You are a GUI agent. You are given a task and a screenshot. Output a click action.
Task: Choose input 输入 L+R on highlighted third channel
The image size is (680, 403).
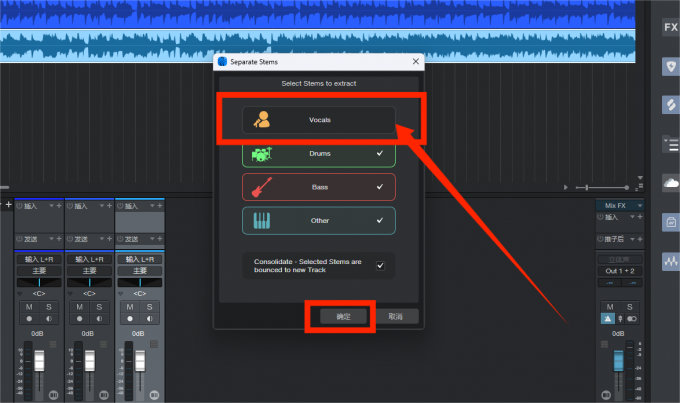(x=140, y=259)
